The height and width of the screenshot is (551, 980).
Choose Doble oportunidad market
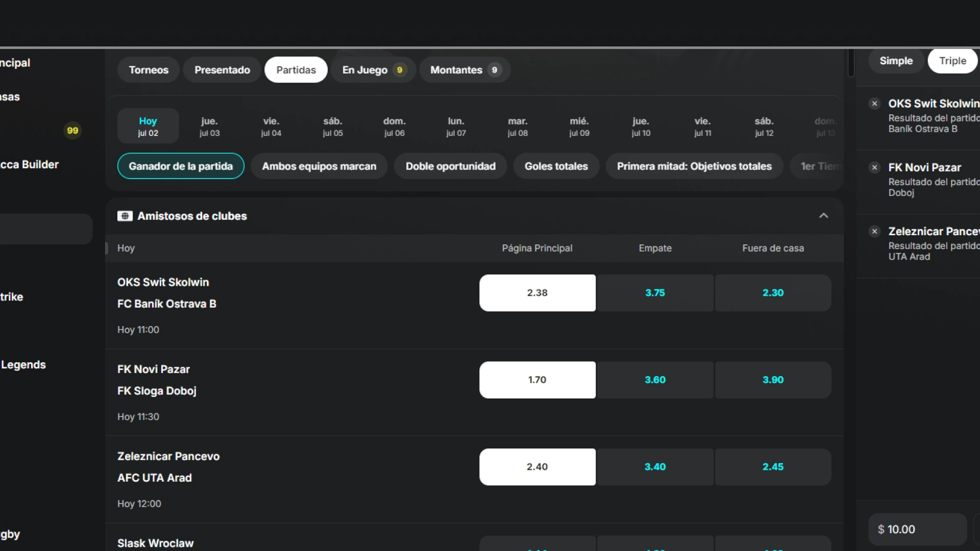(x=450, y=166)
